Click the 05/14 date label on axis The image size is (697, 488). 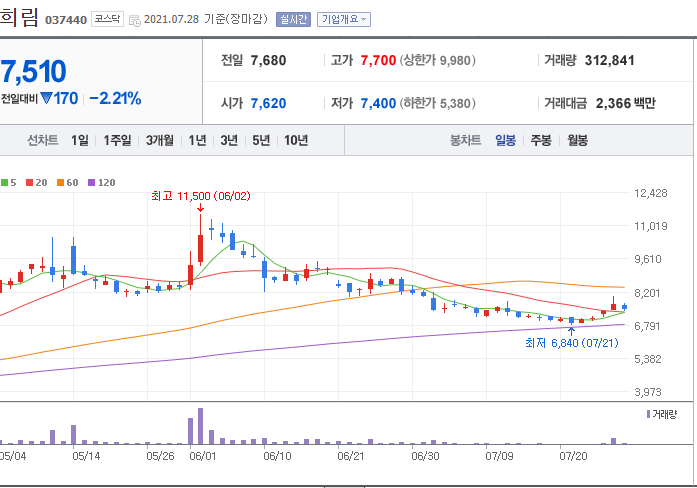click(x=86, y=456)
